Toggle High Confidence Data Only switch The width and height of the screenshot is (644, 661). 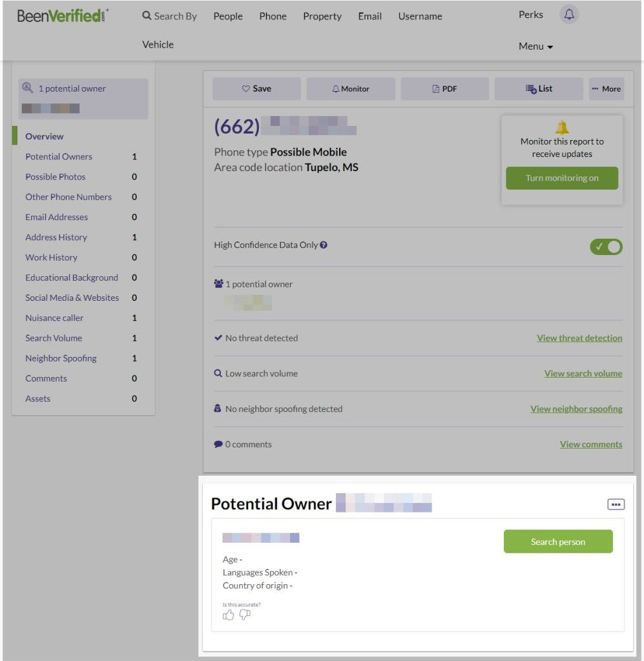tap(606, 247)
